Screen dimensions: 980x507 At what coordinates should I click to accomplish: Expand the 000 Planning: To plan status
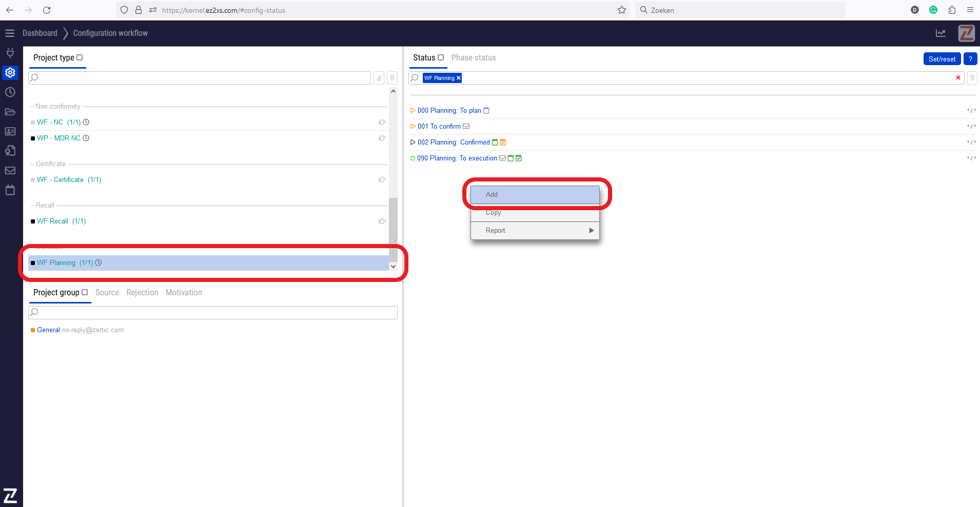pos(413,111)
